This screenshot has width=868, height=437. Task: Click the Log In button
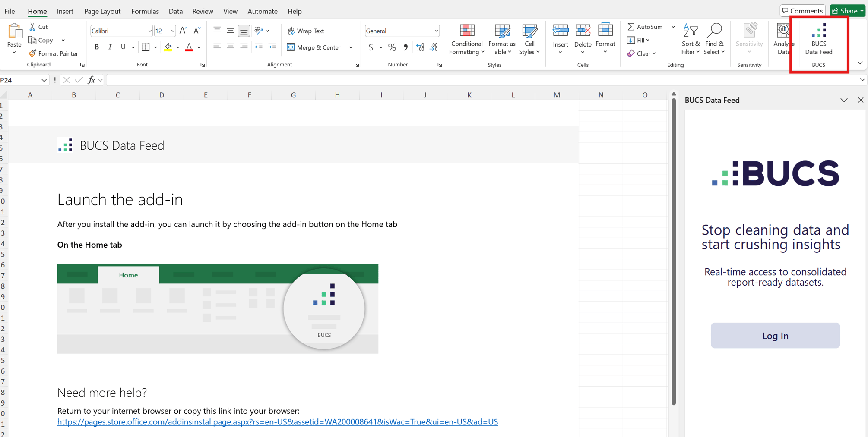[775, 335]
